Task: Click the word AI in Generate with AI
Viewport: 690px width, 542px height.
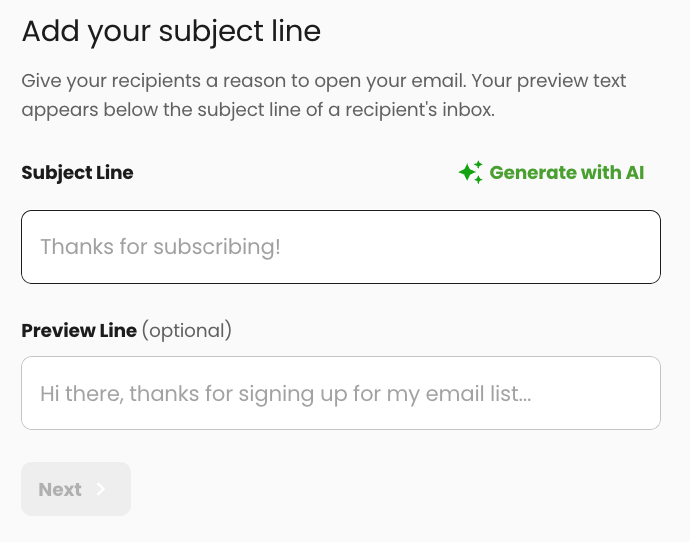Action: [x=635, y=172]
